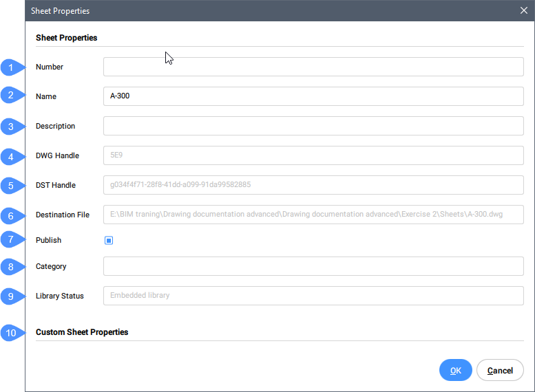Click the number 10 callout marker
535x392 pixels.
[x=12, y=333]
